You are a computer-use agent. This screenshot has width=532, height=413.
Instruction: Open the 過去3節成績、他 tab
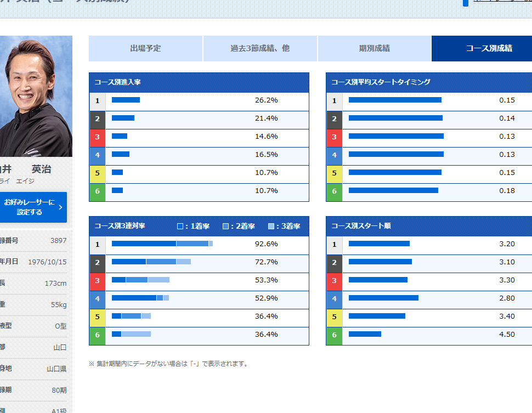tap(260, 48)
